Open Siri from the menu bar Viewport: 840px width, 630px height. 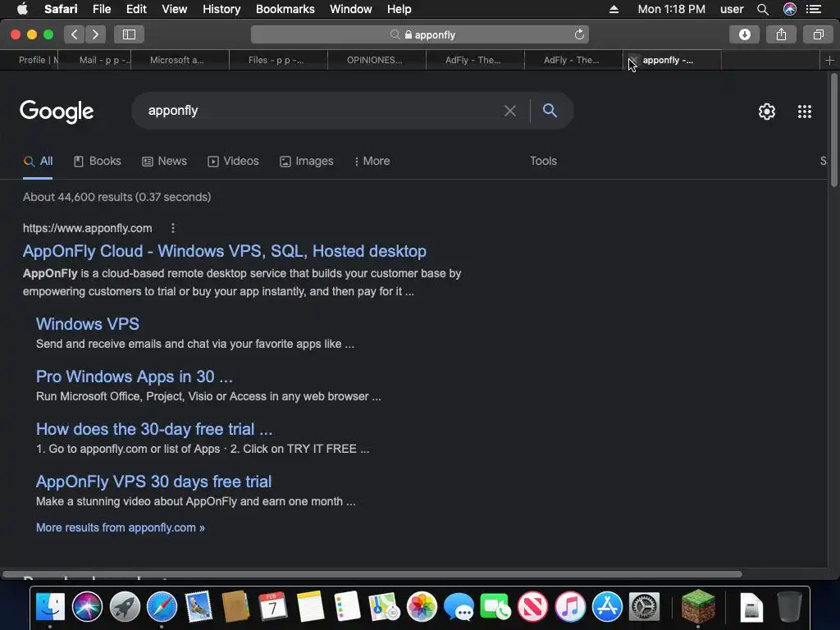coord(789,9)
